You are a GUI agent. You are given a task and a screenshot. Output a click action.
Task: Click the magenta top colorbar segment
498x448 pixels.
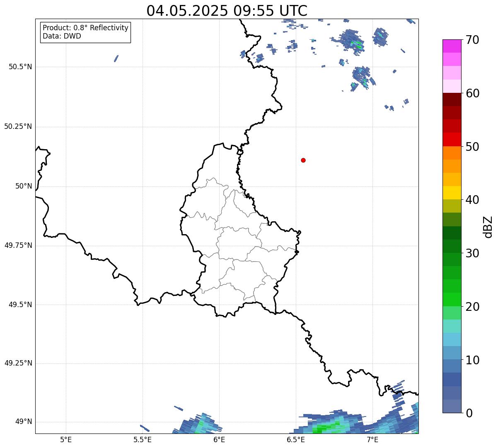[452, 46]
